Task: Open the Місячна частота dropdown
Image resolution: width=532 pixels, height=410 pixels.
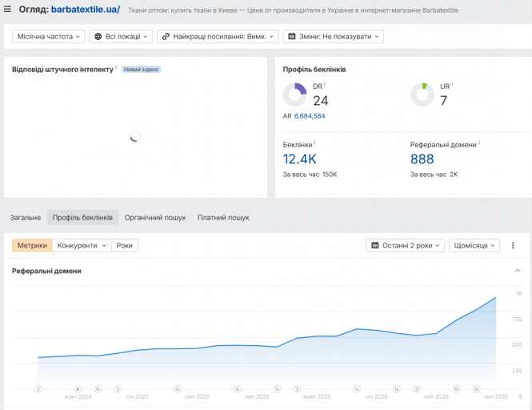Action: 49,36
